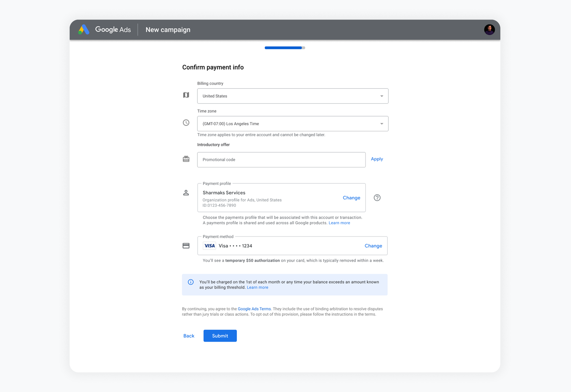
Task: Open the Google Ads Terms link
Action: (x=254, y=309)
